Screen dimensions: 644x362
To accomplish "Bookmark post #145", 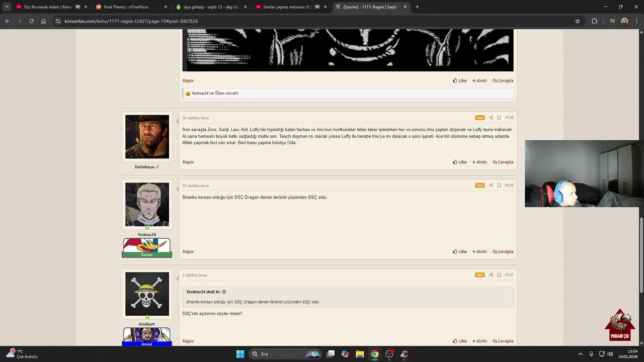I will pos(499,118).
